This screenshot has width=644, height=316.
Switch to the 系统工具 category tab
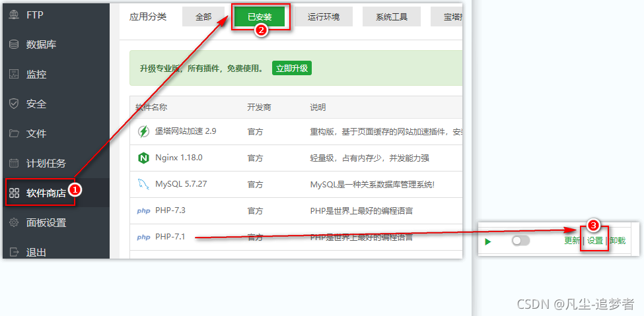pos(392,17)
